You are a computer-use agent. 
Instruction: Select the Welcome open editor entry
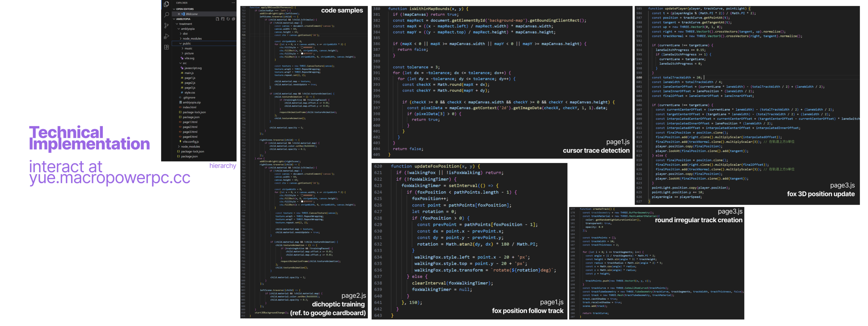point(192,14)
